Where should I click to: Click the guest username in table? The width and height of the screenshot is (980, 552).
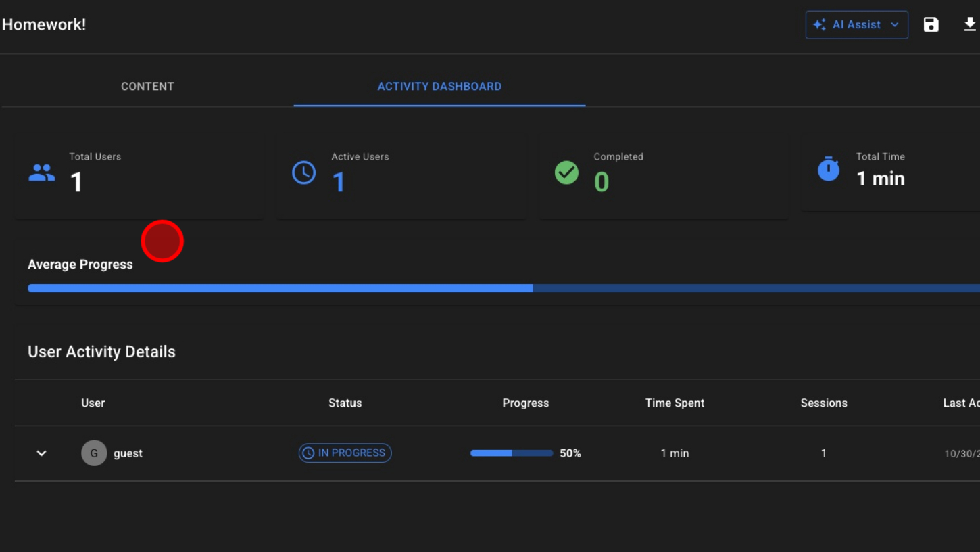(128, 453)
